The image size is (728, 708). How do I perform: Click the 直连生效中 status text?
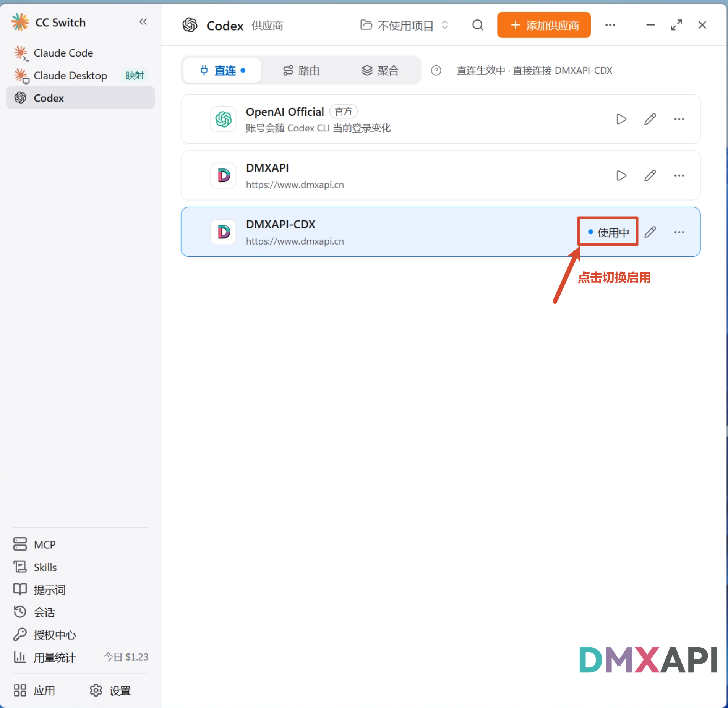(534, 70)
